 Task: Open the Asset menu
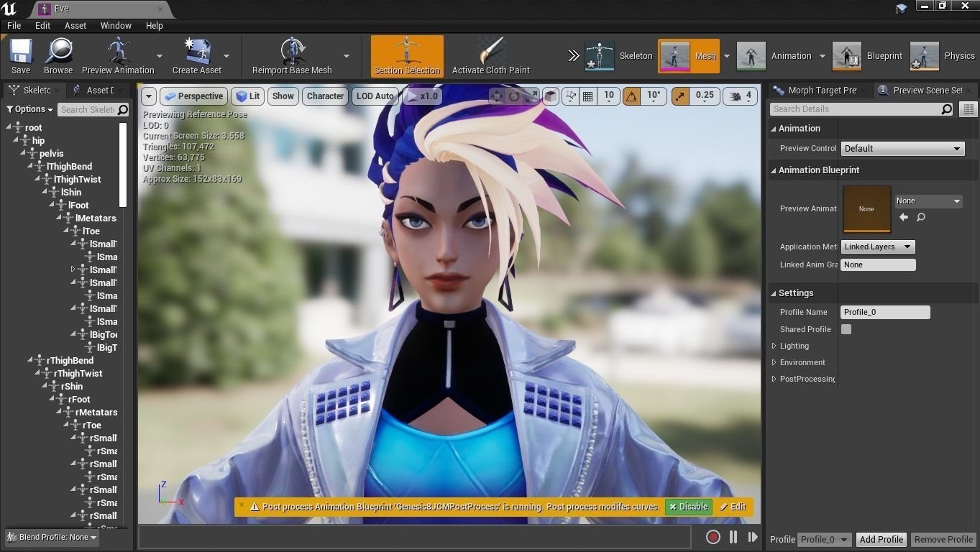point(75,26)
